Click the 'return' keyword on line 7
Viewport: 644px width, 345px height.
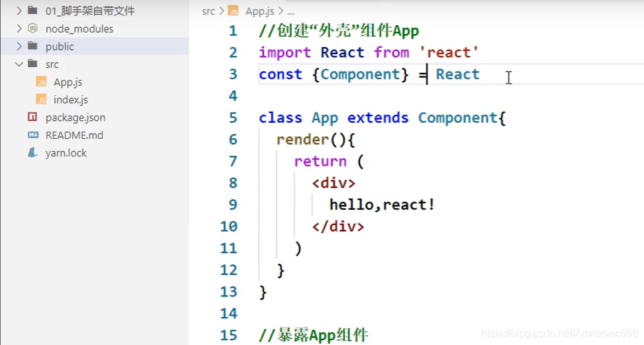coord(320,162)
